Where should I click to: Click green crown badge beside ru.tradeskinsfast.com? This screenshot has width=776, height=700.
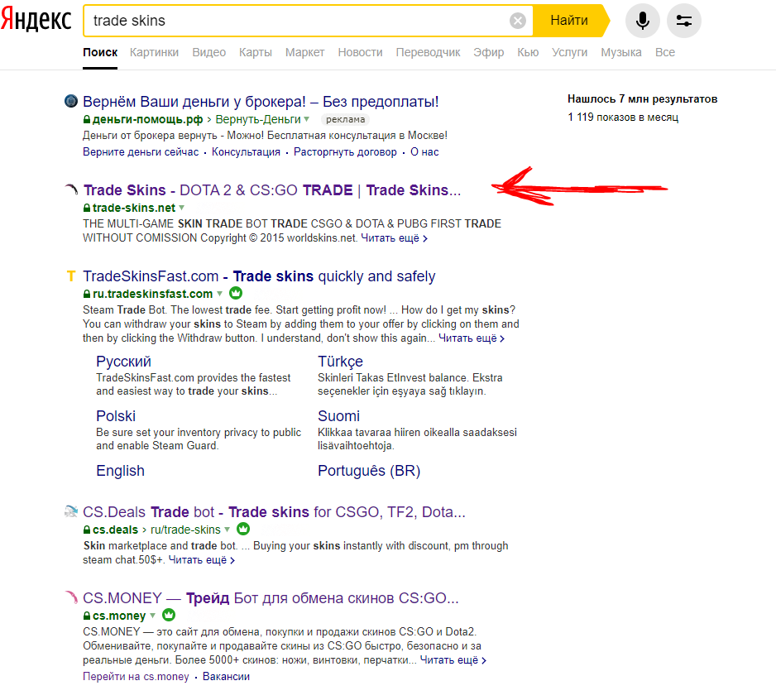click(236, 293)
